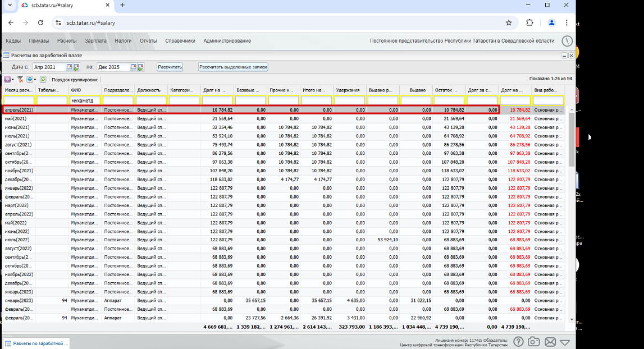The image size is (644, 349).
Task: Click Рассчитать выделенные записи button
Action: click(x=233, y=67)
